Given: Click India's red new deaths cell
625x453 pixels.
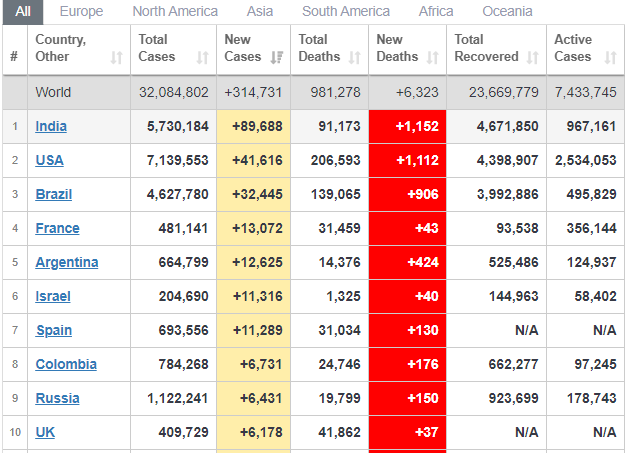Looking at the screenshot, I should point(407,126).
